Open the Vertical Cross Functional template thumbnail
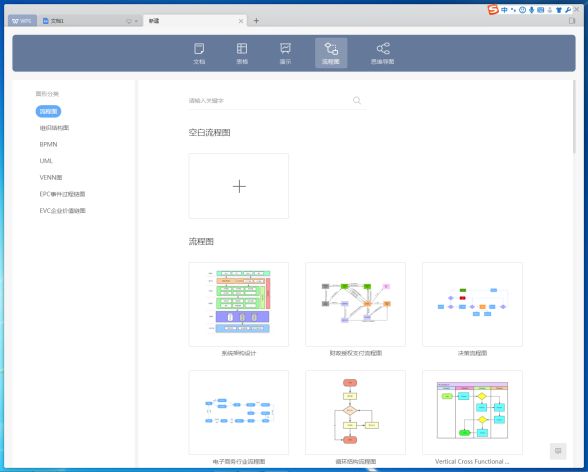Screen dimensions: 588x472 [472, 412]
